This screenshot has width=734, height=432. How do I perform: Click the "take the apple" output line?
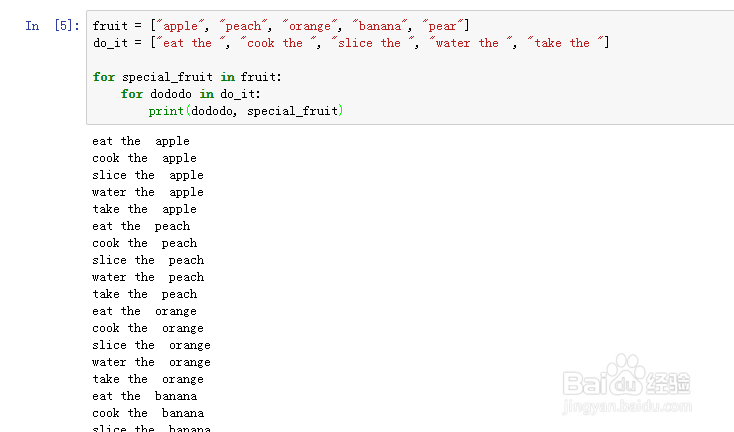point(144,209)
